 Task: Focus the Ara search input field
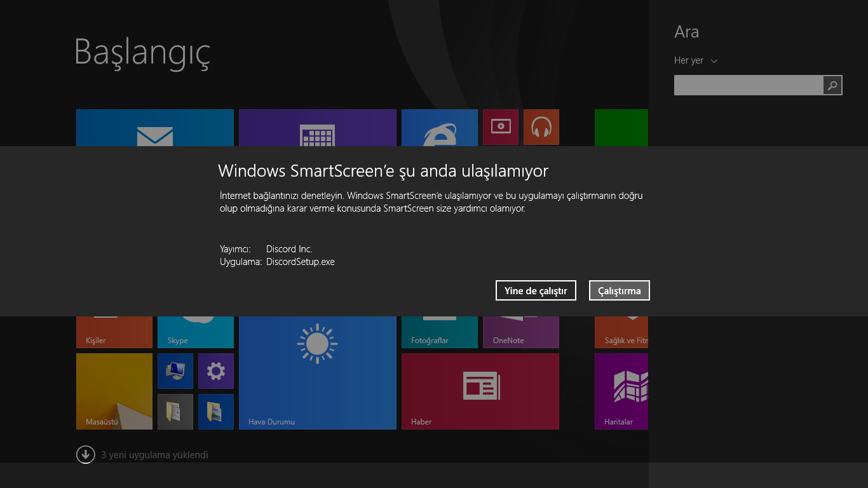click(x=749, y=85)
